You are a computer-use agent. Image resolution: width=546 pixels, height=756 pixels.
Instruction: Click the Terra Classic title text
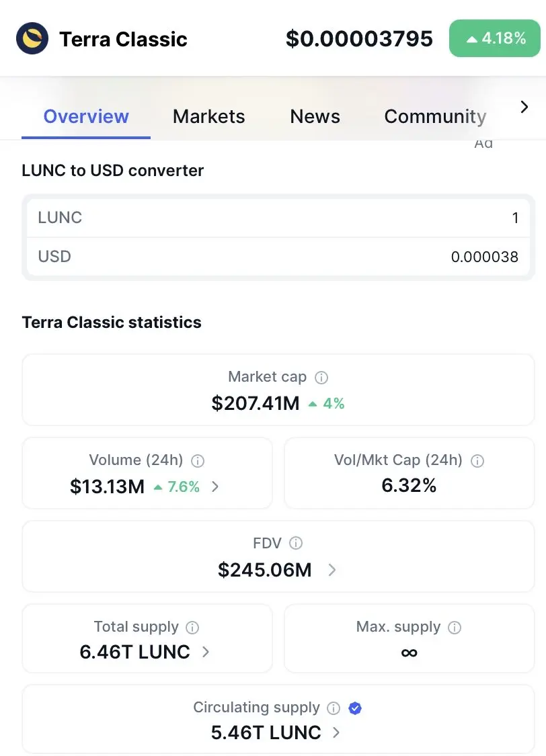pos(123,39)
